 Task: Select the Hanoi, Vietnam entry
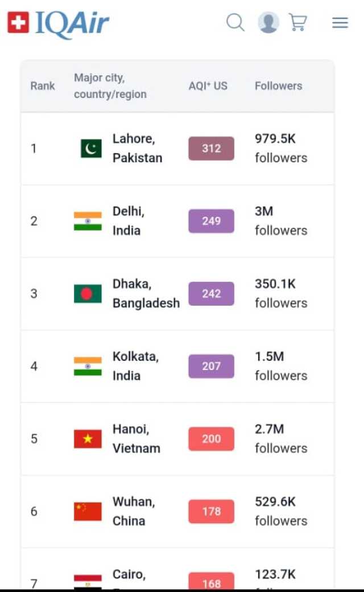coord(136,438)
